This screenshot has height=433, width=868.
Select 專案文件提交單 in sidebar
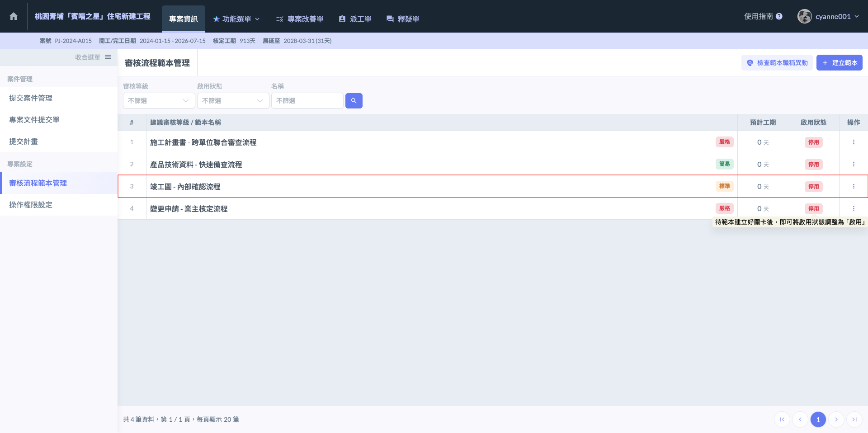(x=59, y=120)
